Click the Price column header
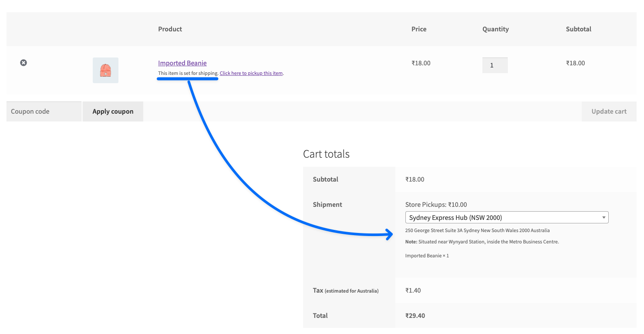The height and width of the screenshot is (334, 644). click(x=418, y=29)
